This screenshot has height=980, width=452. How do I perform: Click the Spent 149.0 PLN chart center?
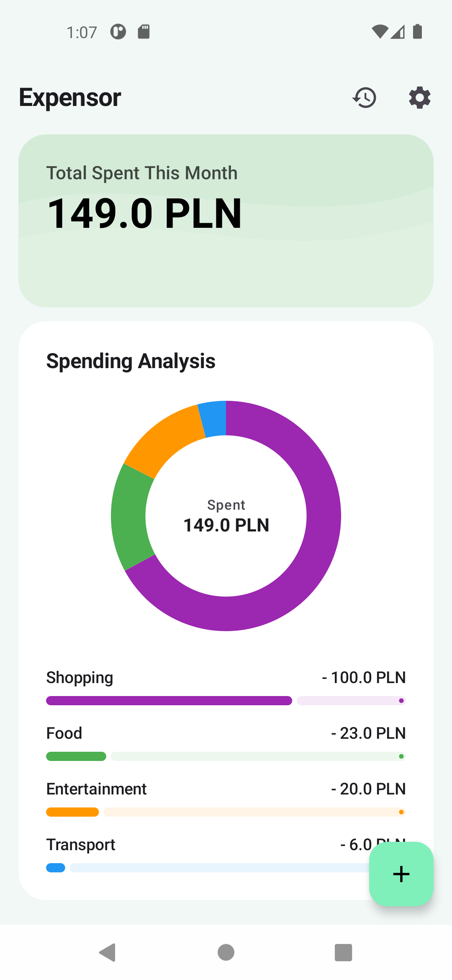pos(226,516)
